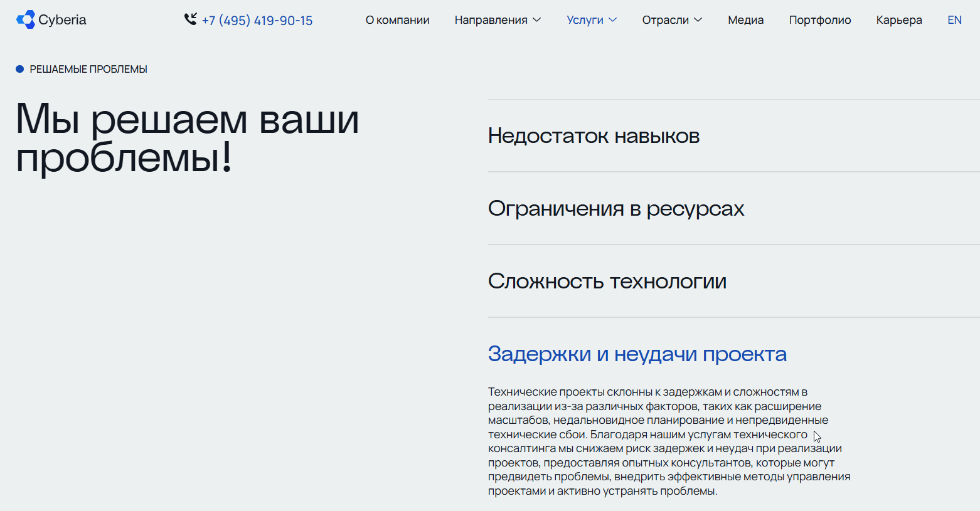Viewport: 980px width, 511px height.
Task: Click the phone handset icon
Action: point(190,19)
